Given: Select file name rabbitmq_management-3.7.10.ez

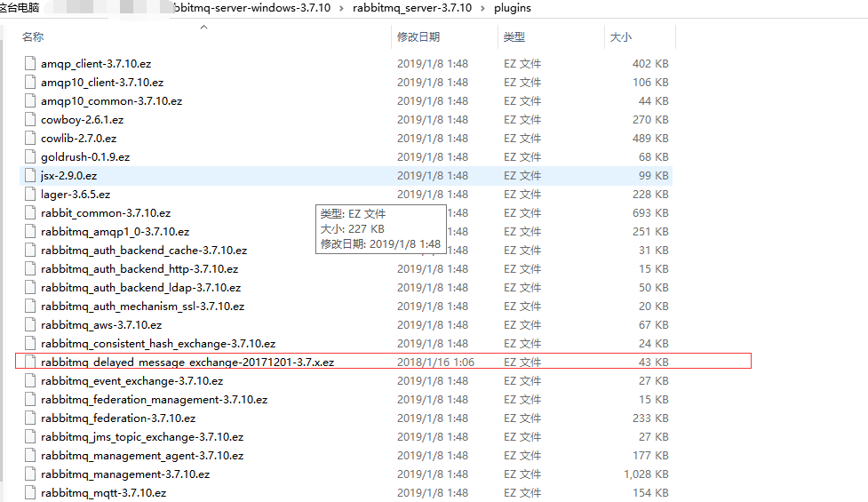Looking at the screenshot, I should 125,474.
